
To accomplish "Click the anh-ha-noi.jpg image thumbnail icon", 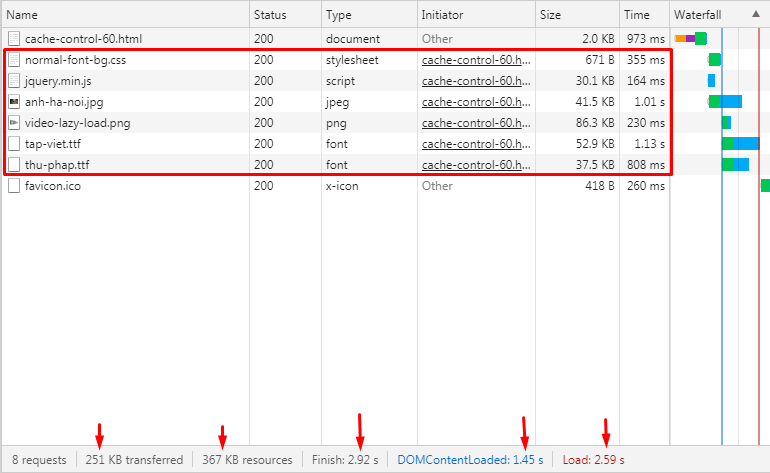I will click(x=14, y=102).
